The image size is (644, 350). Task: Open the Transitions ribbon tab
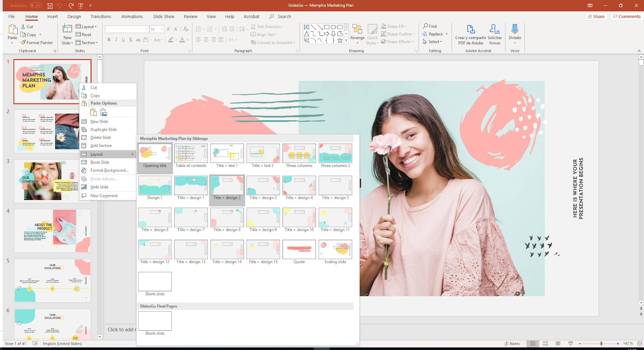point(101,16)
